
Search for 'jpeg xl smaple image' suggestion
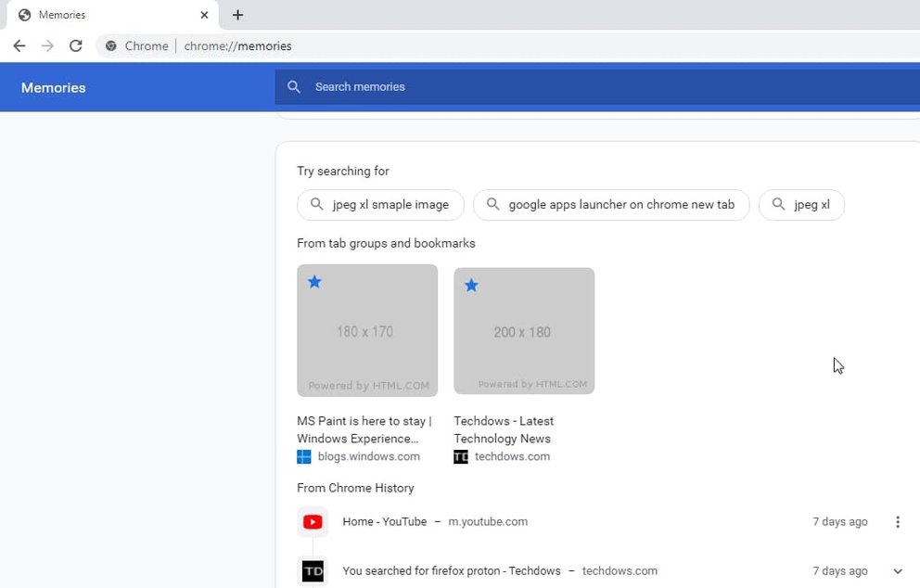coord(381,205)
